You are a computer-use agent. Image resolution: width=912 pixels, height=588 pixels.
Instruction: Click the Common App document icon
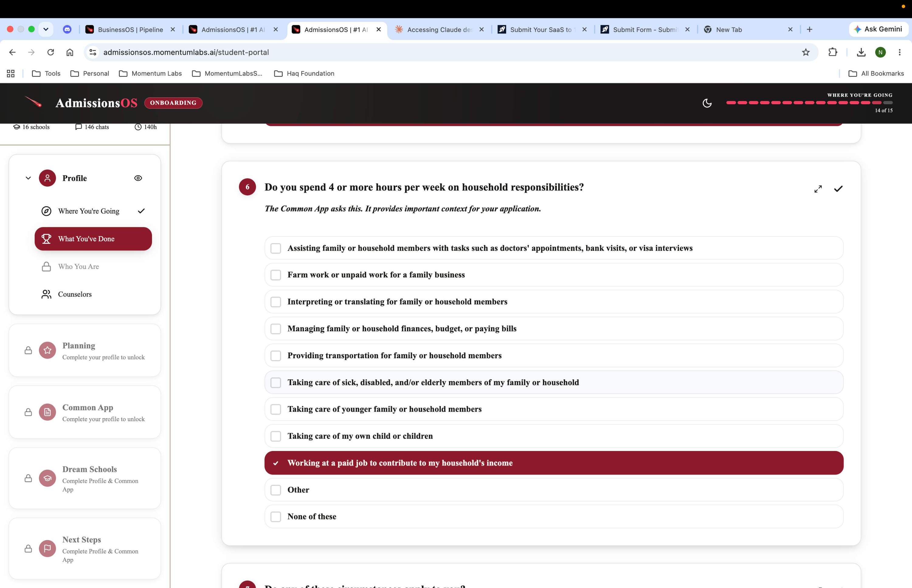click(x=47, y=412)
